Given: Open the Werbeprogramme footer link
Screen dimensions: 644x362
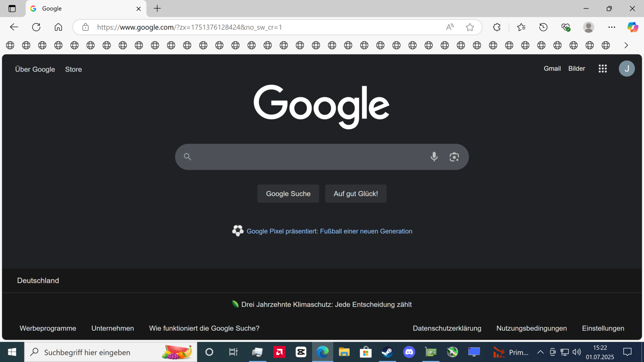Looking at the screenshot, I should pyautogui.click(x=48, y=328).
